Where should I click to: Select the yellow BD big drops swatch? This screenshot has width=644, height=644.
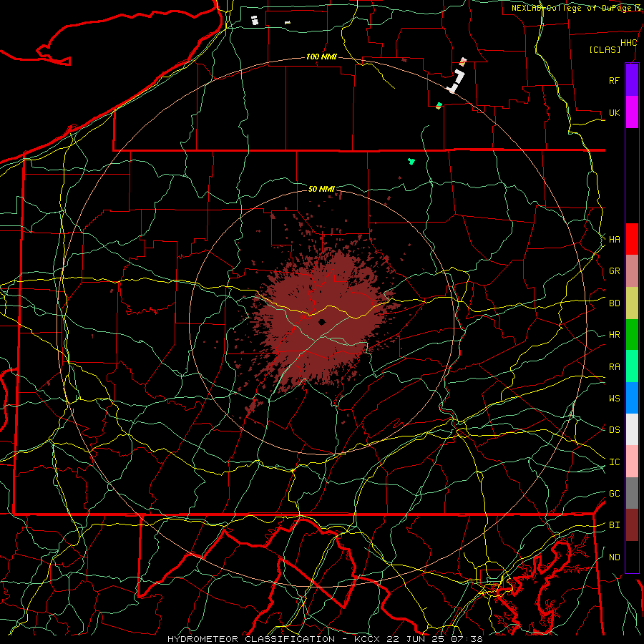point(632,303)
